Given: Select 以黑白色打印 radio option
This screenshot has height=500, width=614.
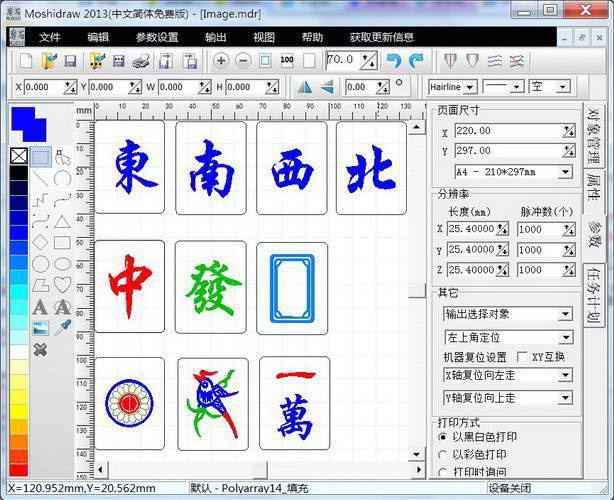Looking at the screenshot, I should pos(443,437).
